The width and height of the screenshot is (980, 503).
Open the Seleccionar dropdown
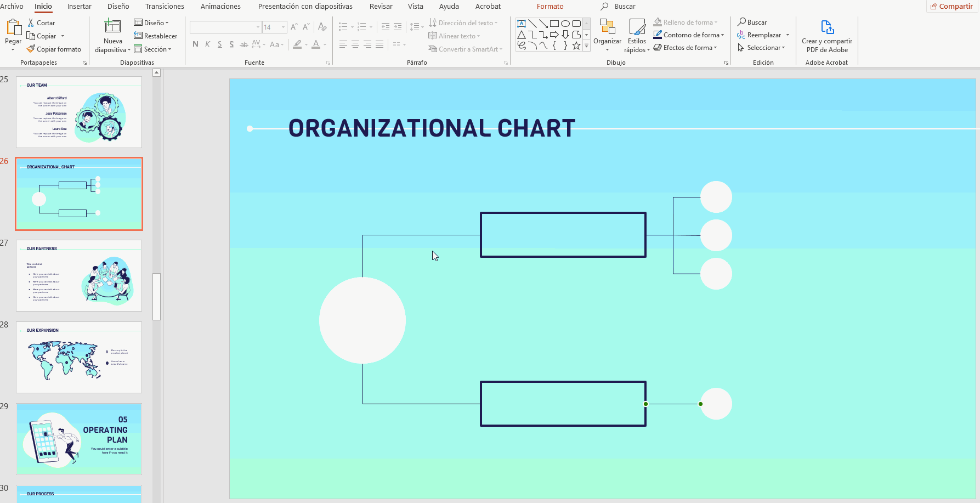click(761, 48)
